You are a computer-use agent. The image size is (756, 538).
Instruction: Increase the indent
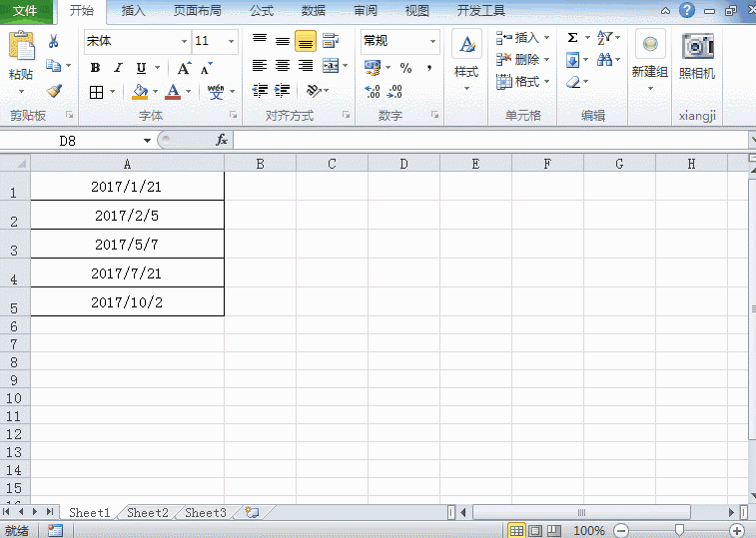pyautogui.click(x=282, y=90)
